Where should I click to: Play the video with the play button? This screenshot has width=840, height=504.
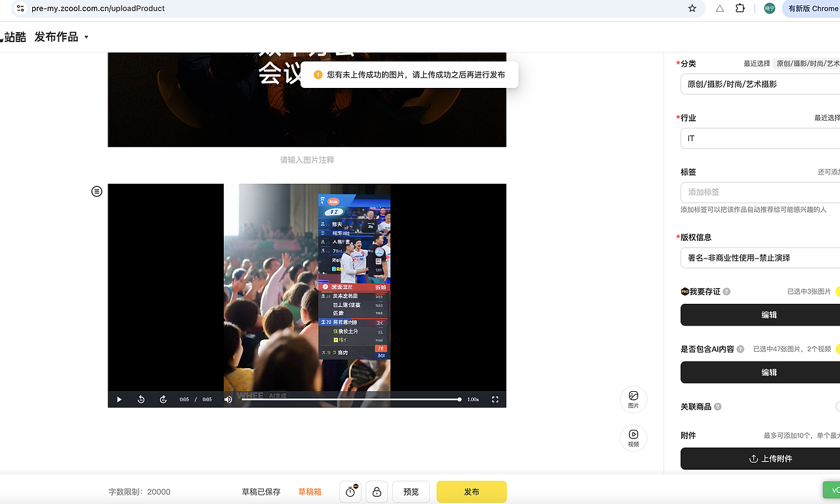click(119, 399)
